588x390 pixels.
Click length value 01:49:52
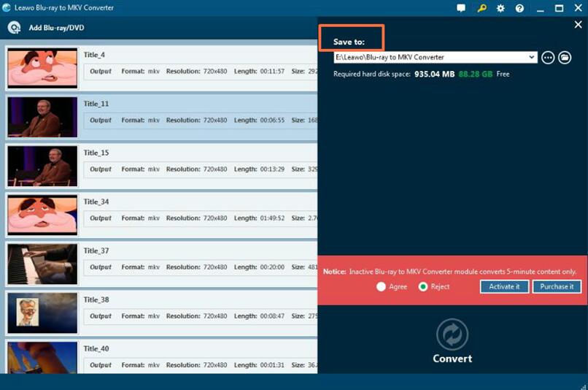(x=272, y=218)
